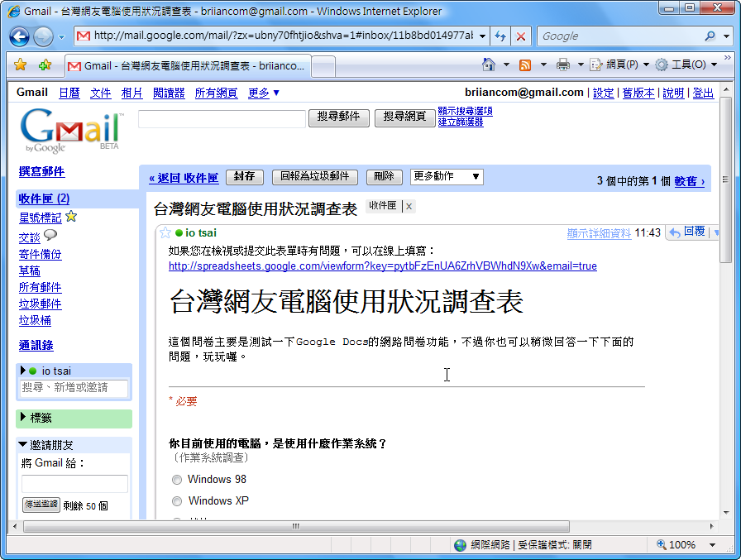Screen dimensions: 741x560
Task: Open Home button dropdown arrow
Action: [x=506, y=65]
